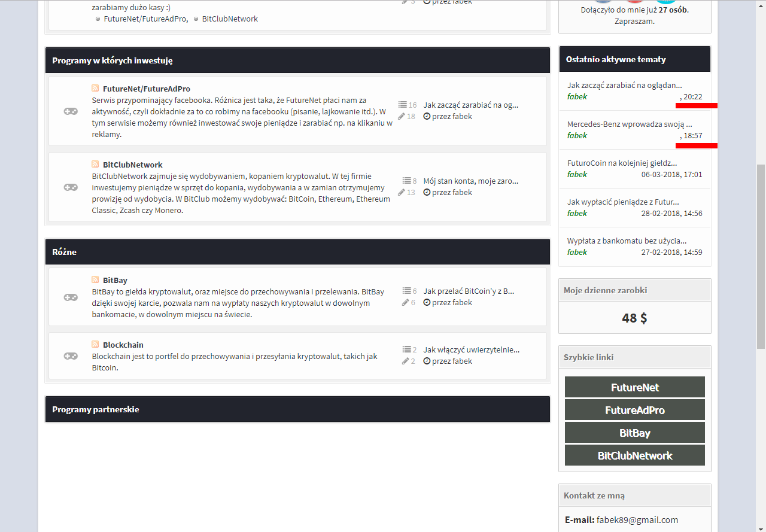The height and width of the screenshot is (532, 766).
Task: Open recent topic 'FuturoCoin na kolejnej giełdz...'
Action: [622, 163]
